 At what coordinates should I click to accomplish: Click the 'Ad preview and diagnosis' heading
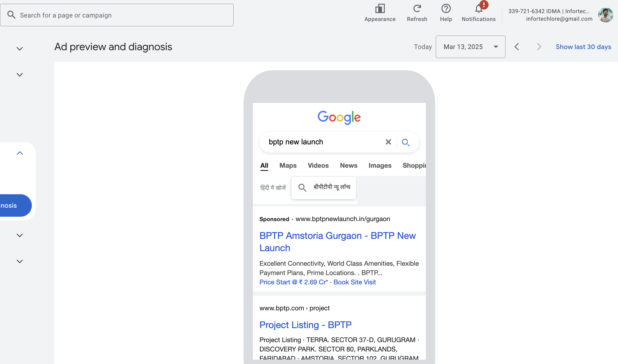click(113, 47)
